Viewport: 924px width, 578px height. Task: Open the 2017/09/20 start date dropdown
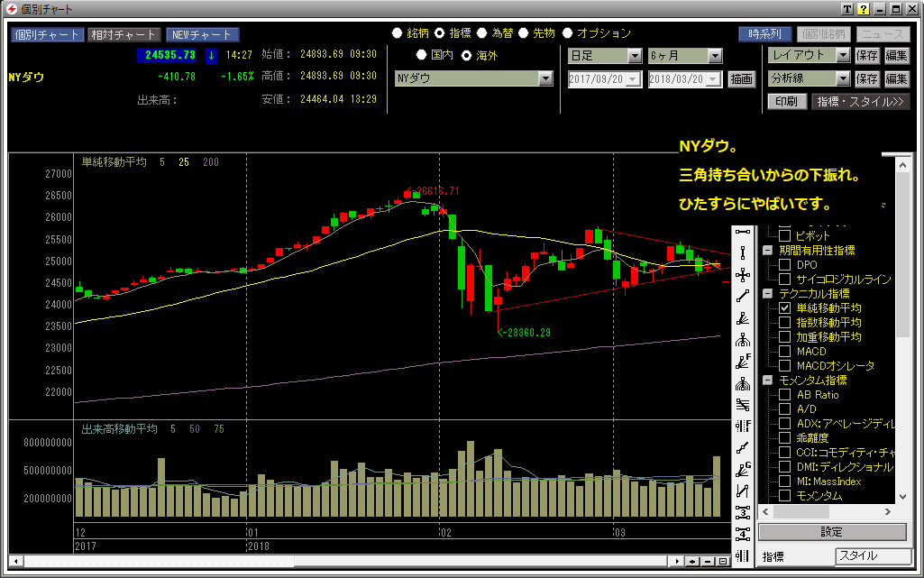(634, 79)
